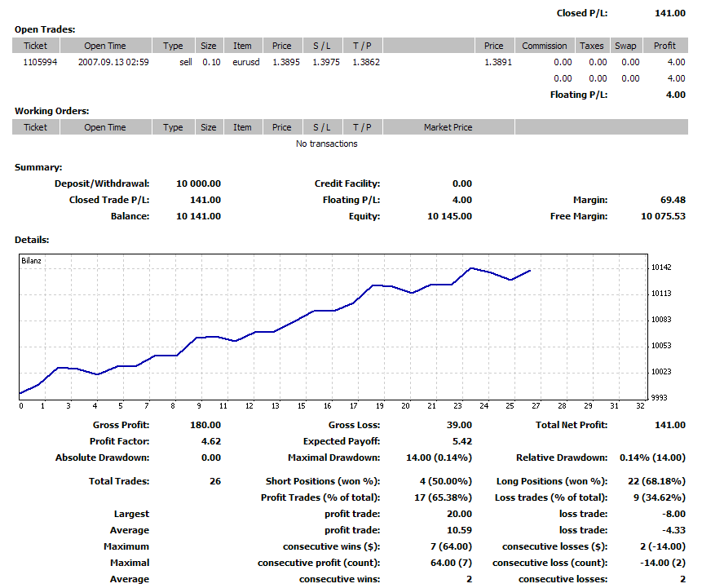The image size is (702, 588).
Task: Click the Balance value 10 141.00
Action: 198,216
